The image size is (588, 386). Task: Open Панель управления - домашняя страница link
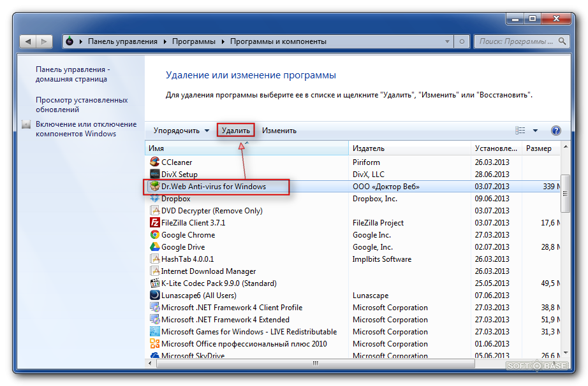[72, 74]
